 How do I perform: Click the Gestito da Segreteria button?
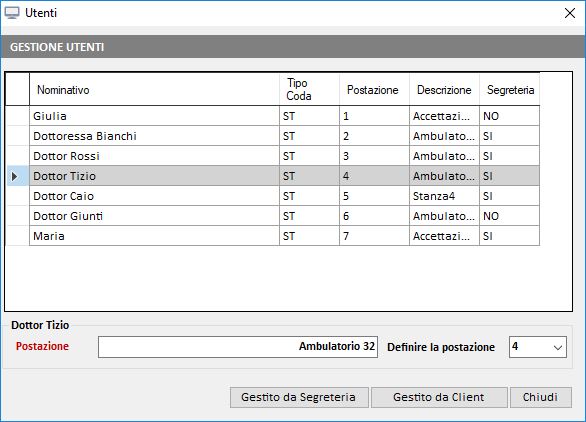pyautogui.click(x=299, y=397)
